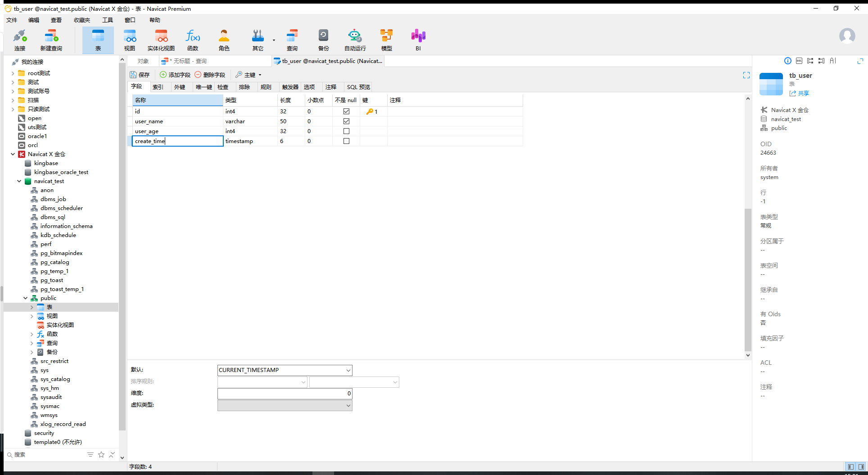Viewport: 868px width, 475px height.
Task: Toggle not null checkbox for user_name
Action: (346, 121)
